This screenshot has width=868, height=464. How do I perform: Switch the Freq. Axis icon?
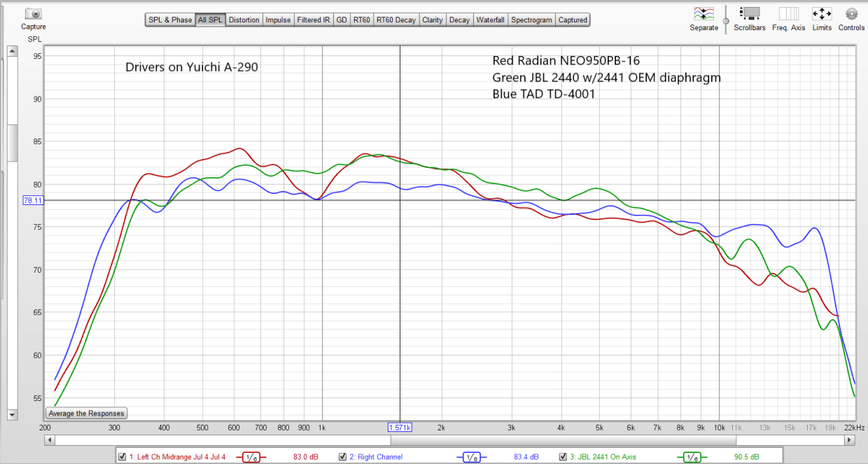789,13
